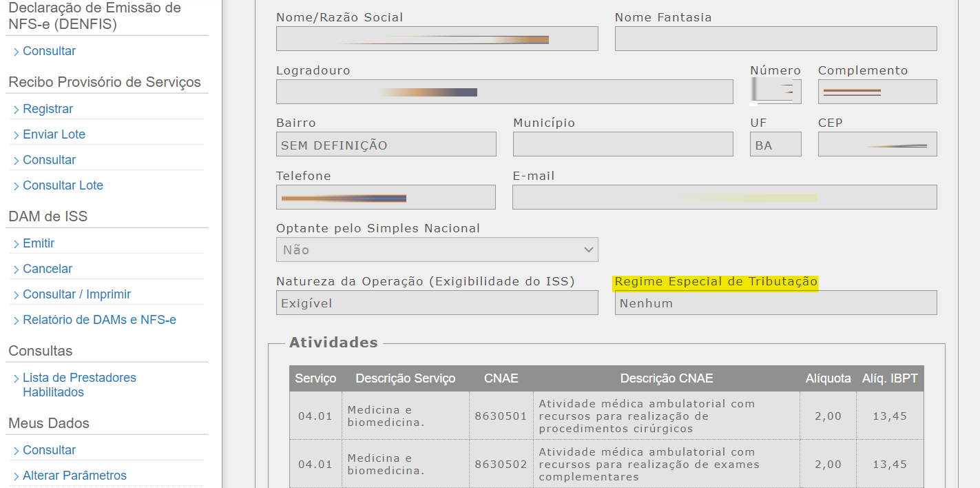Viewport: 980px width, 488px height.
Task: Select service code 04.01 in row 8630502
Action: pos(315,465)
